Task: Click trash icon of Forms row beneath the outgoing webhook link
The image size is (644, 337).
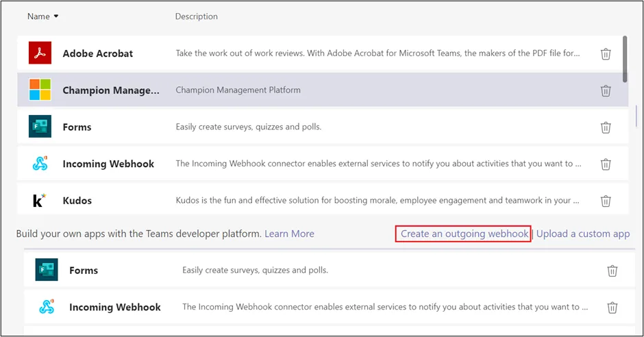Action: tap(612, 271)
